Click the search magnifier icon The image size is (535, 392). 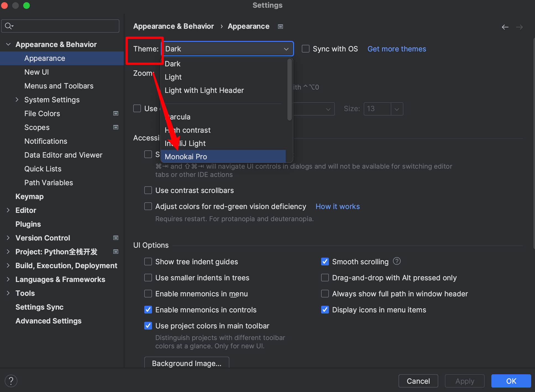[x=9, y=26]
